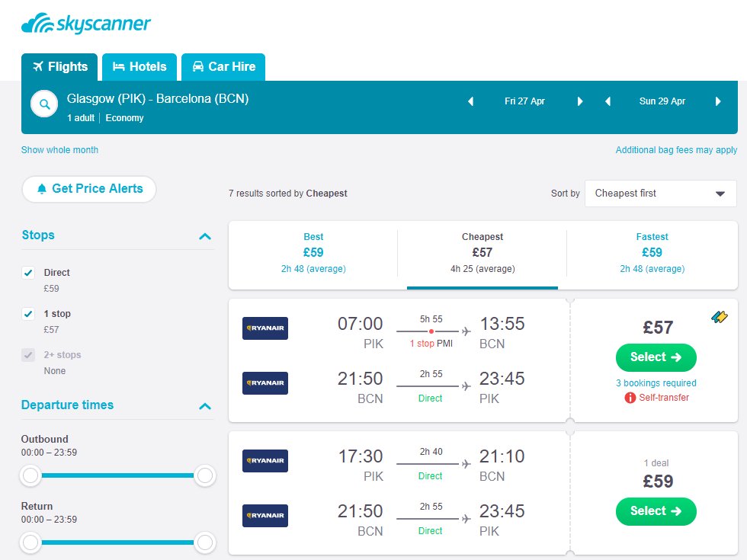
Task: Click the plane icon on the Flights tab
Action: pyautogui.click(x=37, y=66)
